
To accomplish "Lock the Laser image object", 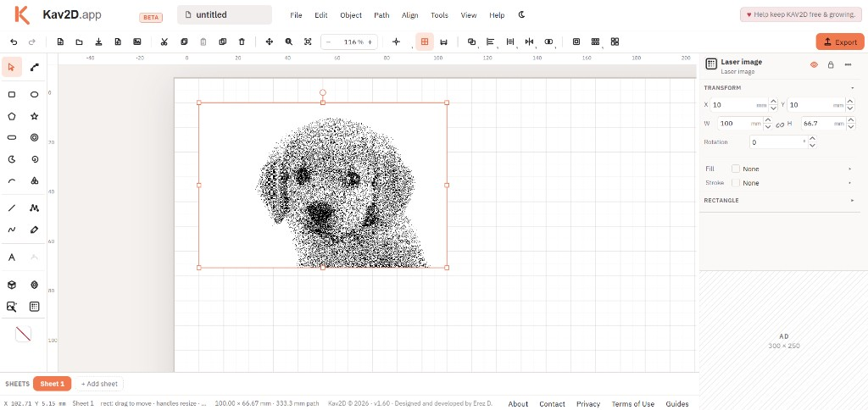I will click(831, 64).
